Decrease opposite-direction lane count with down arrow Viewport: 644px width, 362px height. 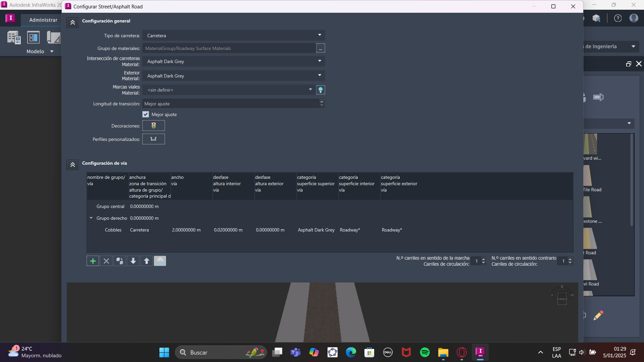[x=570, y=263]
